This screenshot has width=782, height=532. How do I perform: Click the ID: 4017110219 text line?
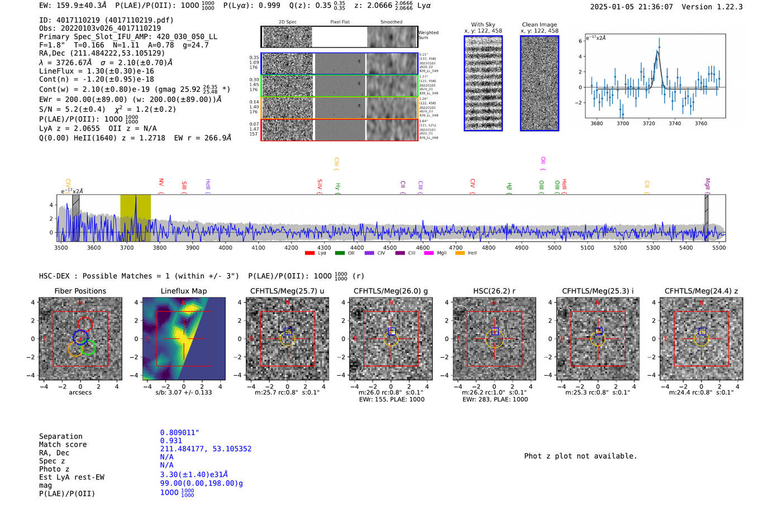click(x=106, y=20)
